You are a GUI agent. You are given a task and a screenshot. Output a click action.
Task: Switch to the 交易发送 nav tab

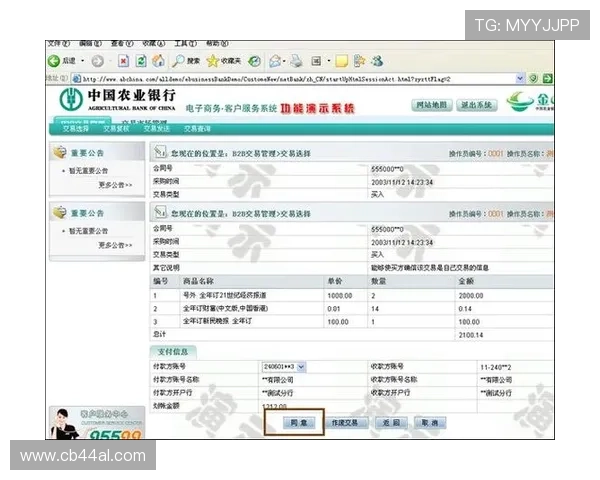pos(157,129)
